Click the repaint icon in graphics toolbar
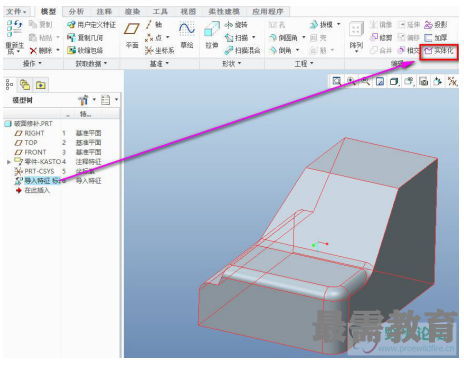The width and height of the screenshot is (464, 366). (380, 81)
